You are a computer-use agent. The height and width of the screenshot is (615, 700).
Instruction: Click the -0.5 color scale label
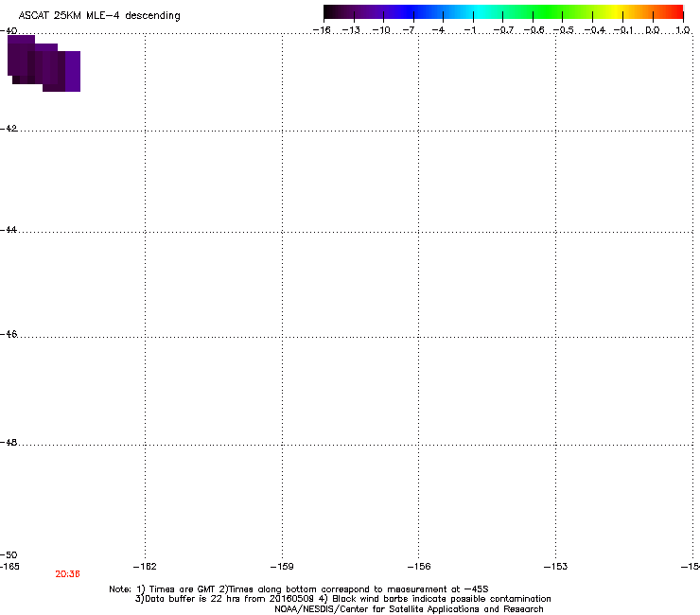click(x=564, y=30)
